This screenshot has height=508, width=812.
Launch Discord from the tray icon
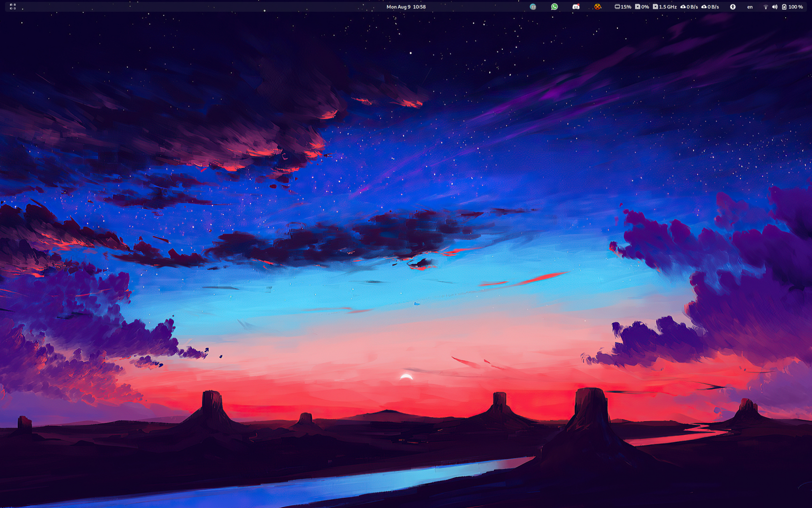576,7
